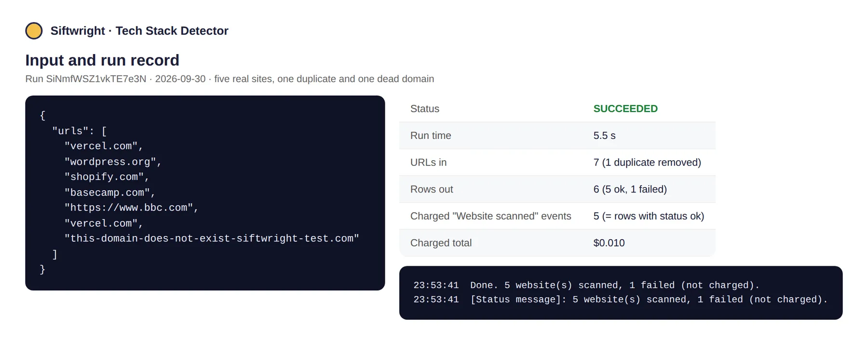Click the "Rows out" label
Screen dimensions: 868x356
point(432,189)
